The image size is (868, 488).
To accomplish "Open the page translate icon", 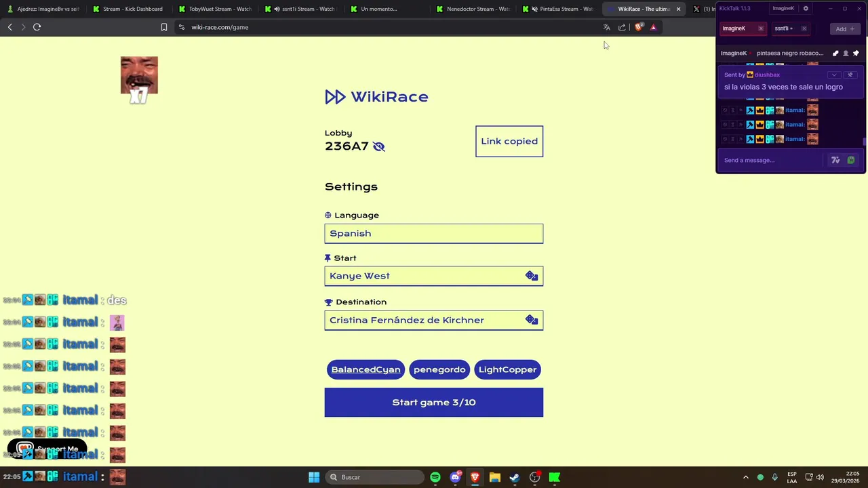I will click(606, 27).
